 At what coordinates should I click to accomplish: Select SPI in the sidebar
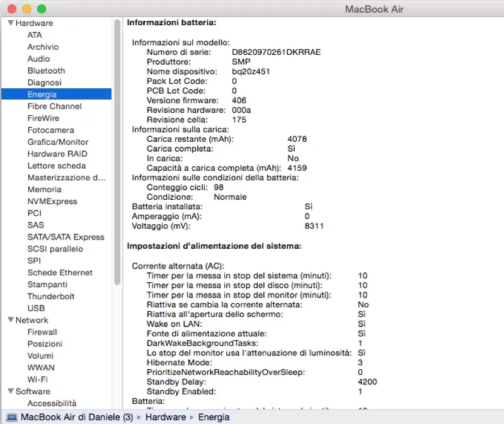point(34,261)
